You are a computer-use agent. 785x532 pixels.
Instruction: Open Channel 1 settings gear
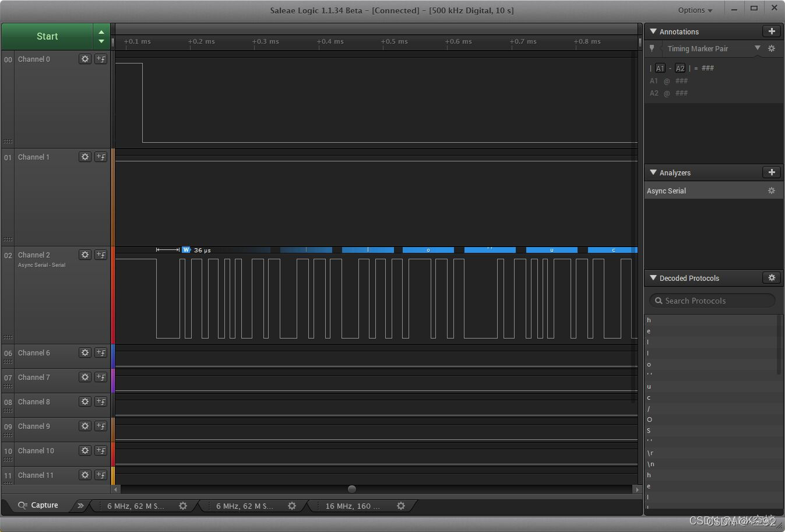85,157
